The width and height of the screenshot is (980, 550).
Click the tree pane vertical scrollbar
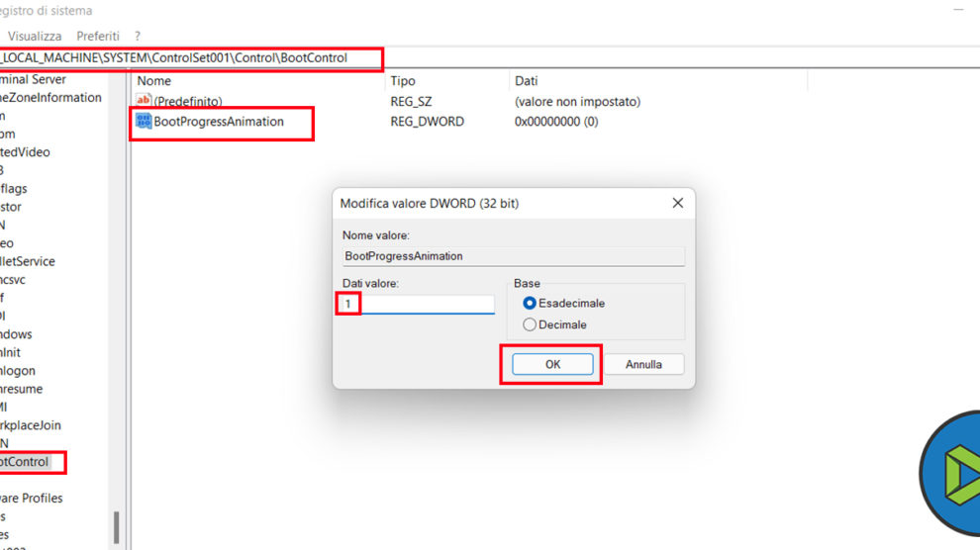point(117,527)
